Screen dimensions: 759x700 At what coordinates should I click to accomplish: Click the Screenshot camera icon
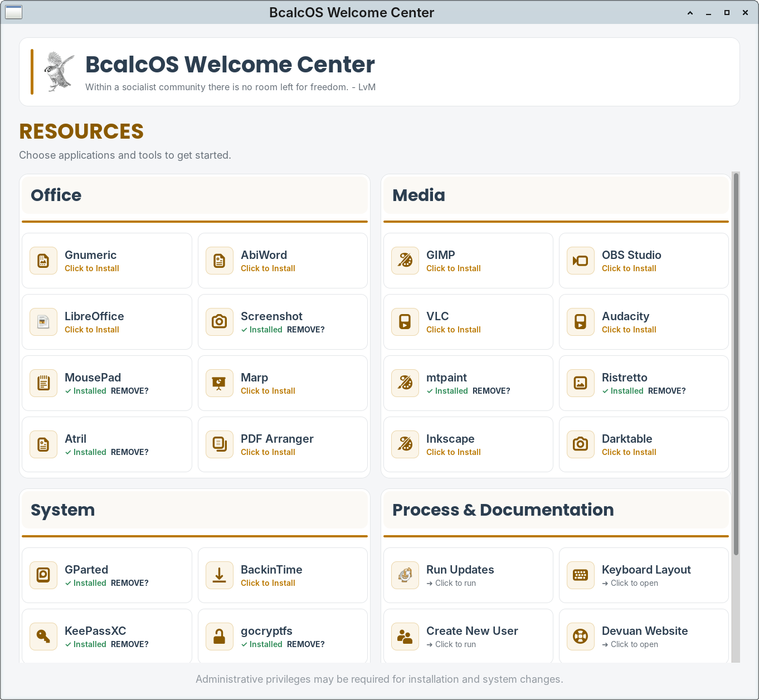[220, 322]
